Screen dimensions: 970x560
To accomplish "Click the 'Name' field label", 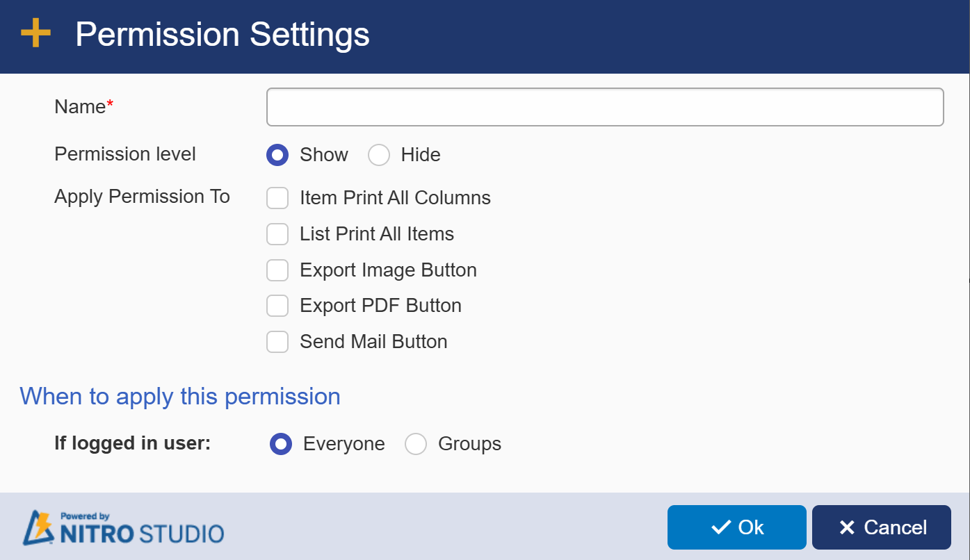I will pos(84,107).
